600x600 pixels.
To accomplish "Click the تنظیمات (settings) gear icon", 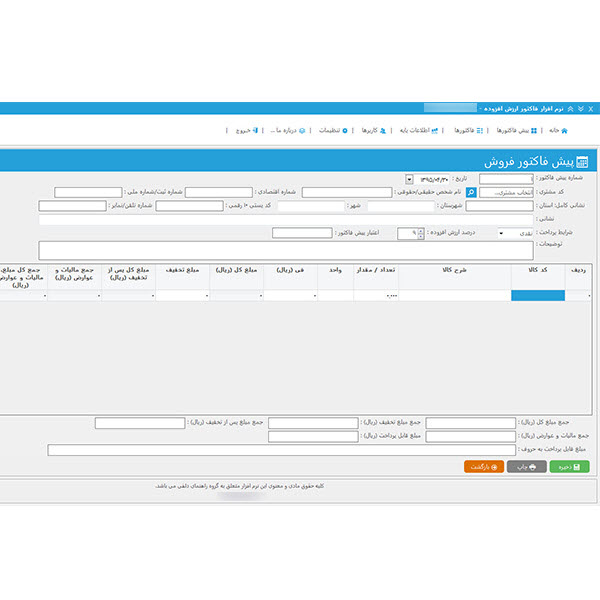I will click(x=345, y=131).
